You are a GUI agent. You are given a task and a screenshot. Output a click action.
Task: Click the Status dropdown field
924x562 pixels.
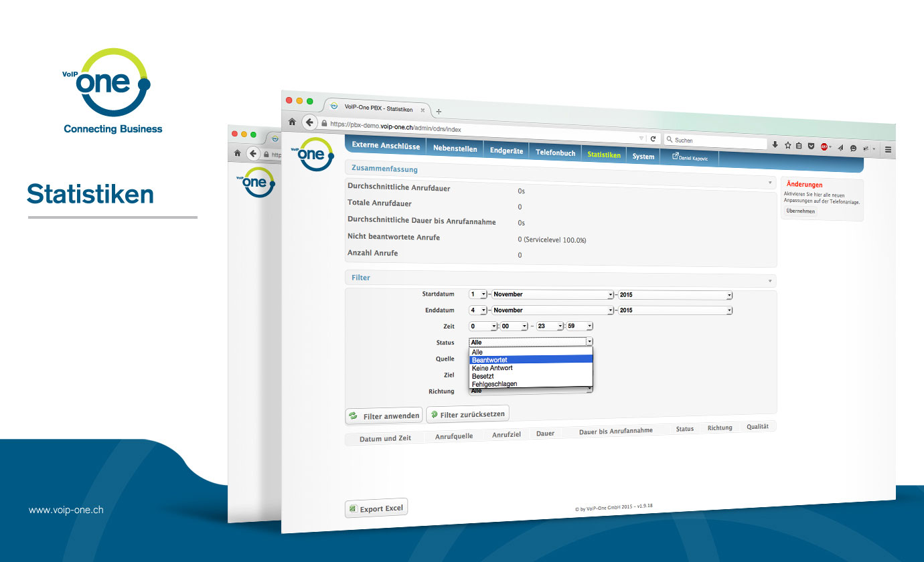(531, 342)
